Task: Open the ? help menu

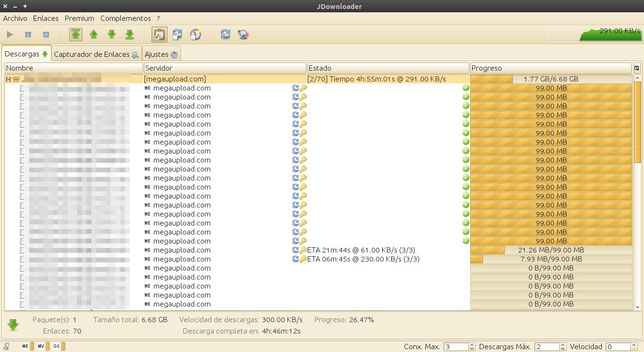Action: point(159,18)
